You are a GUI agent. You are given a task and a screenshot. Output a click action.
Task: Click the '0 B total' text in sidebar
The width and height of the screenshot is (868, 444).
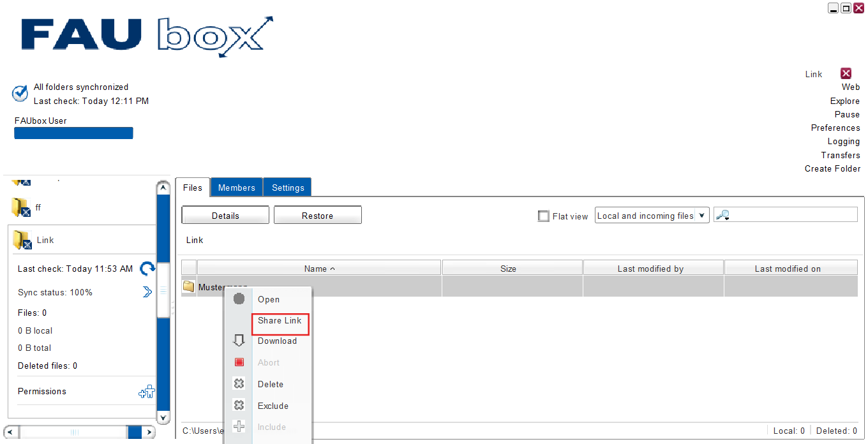34,348
